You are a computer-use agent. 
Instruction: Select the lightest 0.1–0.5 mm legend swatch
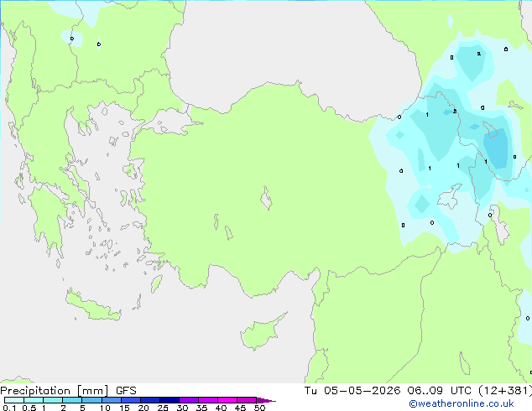[x=14, y=400]
